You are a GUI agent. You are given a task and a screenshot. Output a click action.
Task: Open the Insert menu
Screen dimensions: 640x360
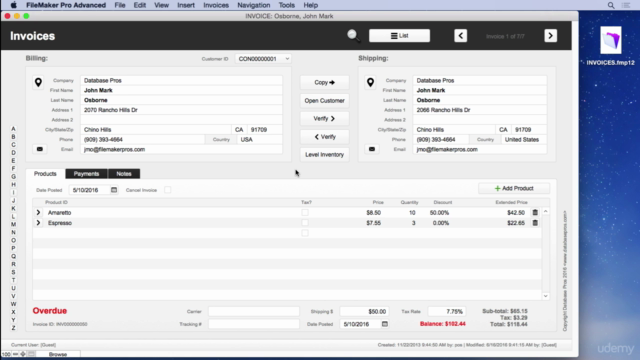tap(186, 5)
